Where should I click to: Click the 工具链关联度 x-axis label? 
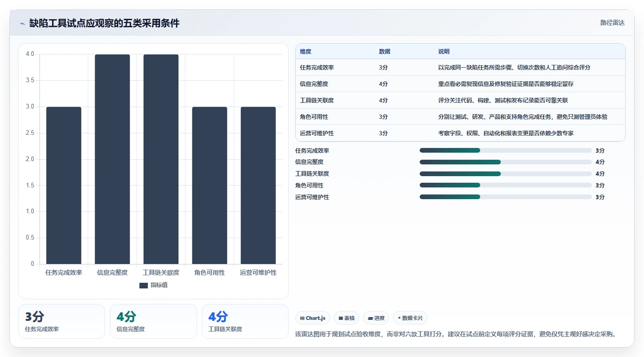(161, 272)
